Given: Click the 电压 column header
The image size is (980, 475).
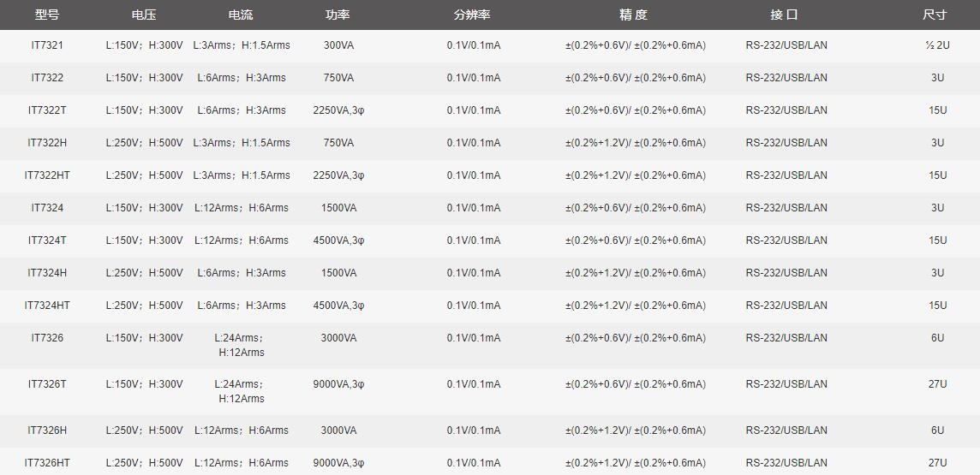Looking at the screenshot, I should tap(144, 15).
